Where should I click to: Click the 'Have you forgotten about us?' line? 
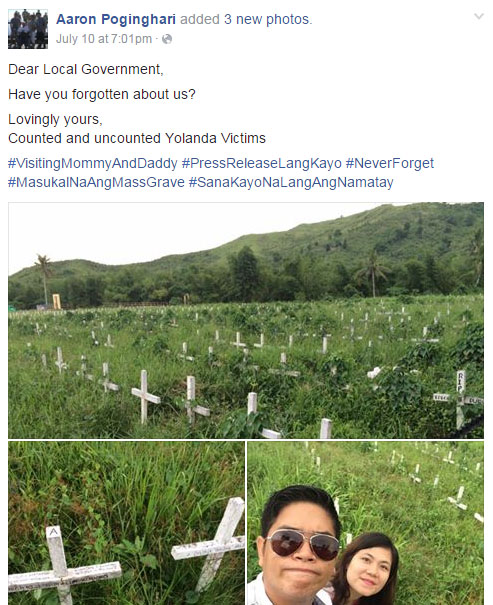102,94
